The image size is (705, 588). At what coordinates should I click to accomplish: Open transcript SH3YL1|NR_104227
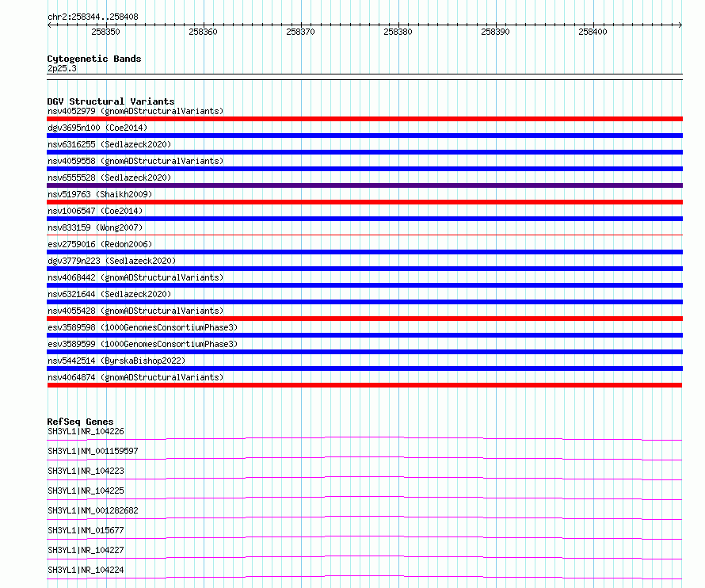click(x=86, y=550)
